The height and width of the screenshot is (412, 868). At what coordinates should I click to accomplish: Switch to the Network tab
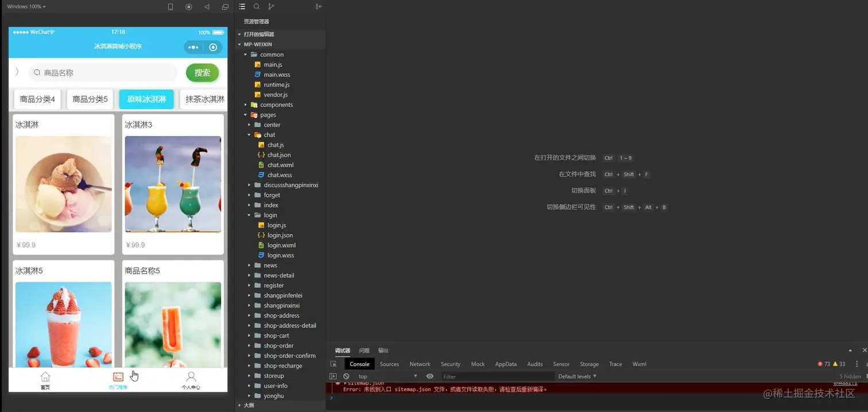pos(420,364)
